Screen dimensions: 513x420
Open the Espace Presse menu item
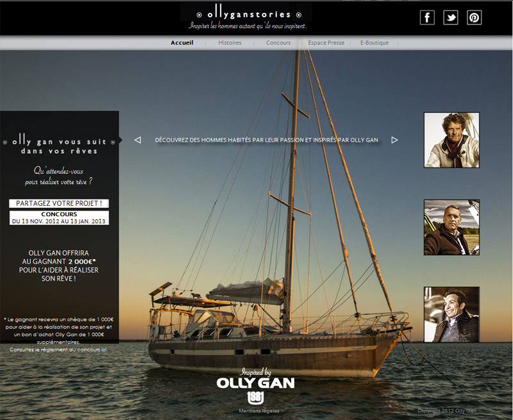point(326,42)
